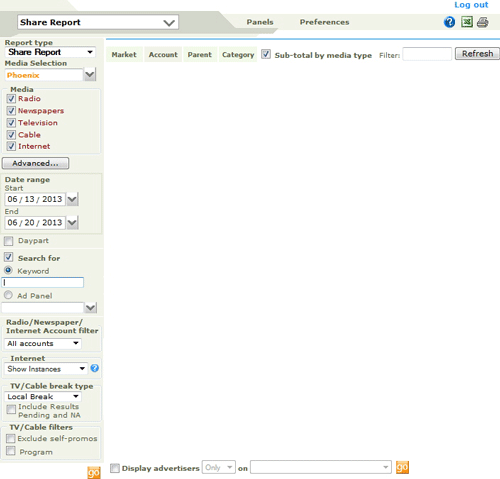Viewport: 500px width, 479px height.
Task: Click the Internet help info icon
Action: (95, 368)
